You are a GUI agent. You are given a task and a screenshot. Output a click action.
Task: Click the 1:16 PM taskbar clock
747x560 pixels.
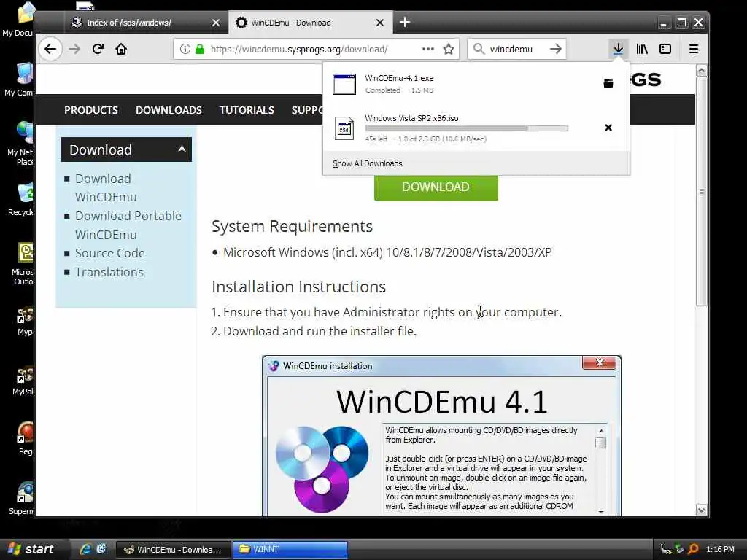pyautogui.click(x=720, y=549)
